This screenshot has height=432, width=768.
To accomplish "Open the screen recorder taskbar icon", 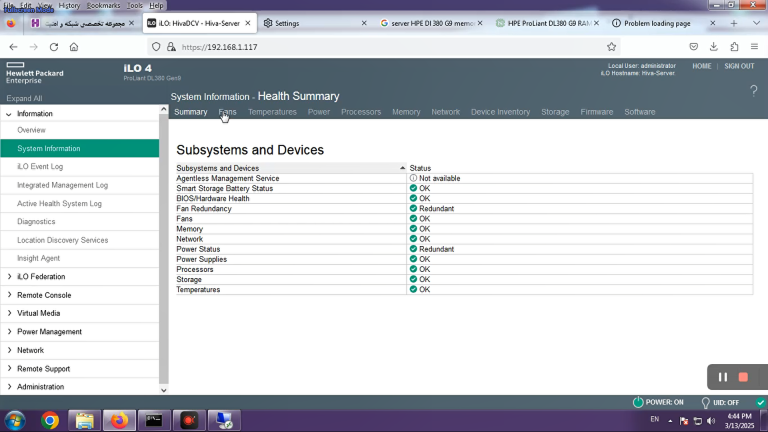I will tap(189, 421).
